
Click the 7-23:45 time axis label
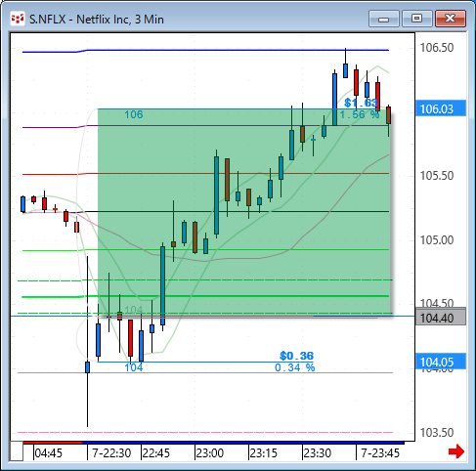click(380, 453)
